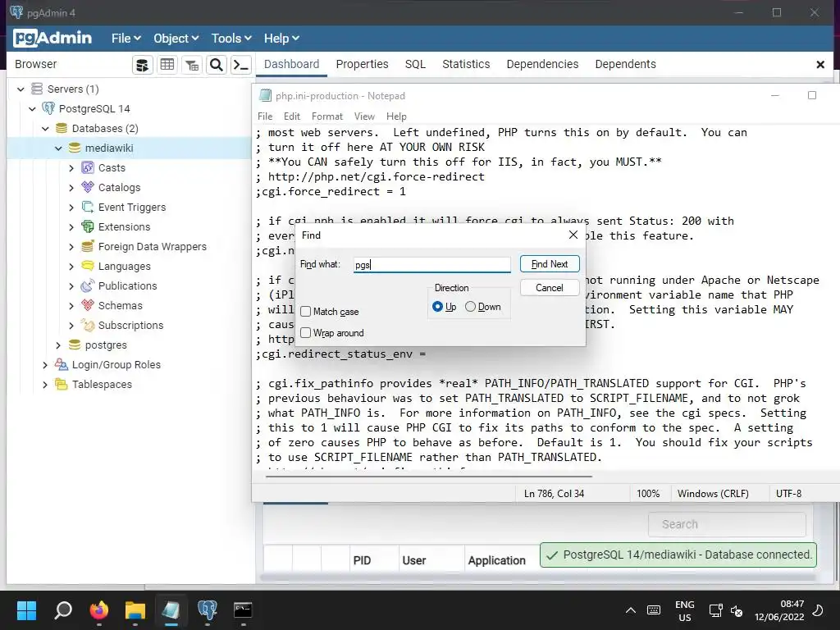Open Windows Start menu
This screenshot has height=630, width=840.
(26, 609)
